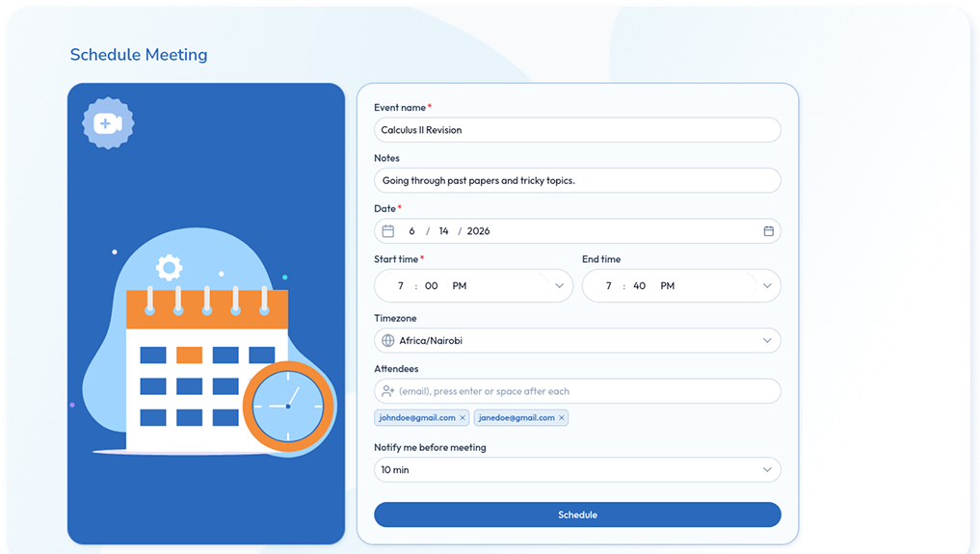Screen dimensions: 980x554
Task: Click the gear icon in illustration
Action: point(169,268)
